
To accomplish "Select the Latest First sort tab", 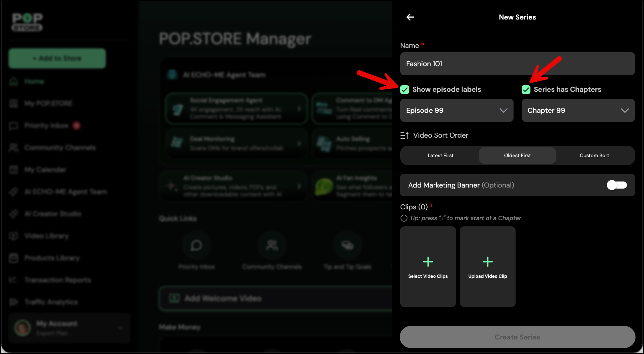I will pos(440,155).
